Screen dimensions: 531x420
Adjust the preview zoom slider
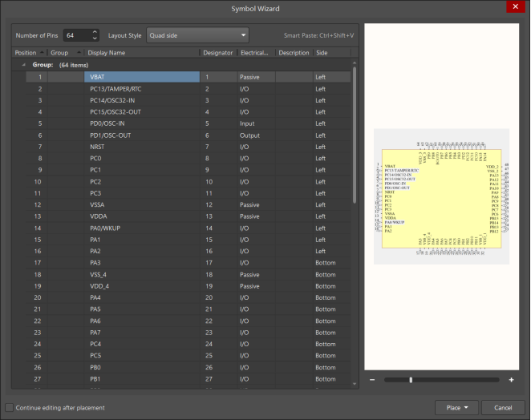tap(411, 379)
